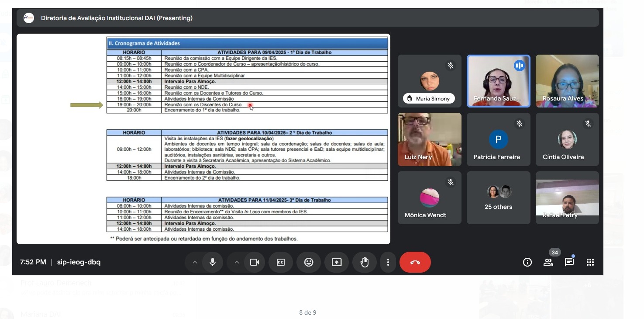Expand the video settings chevron

[237, 262]
